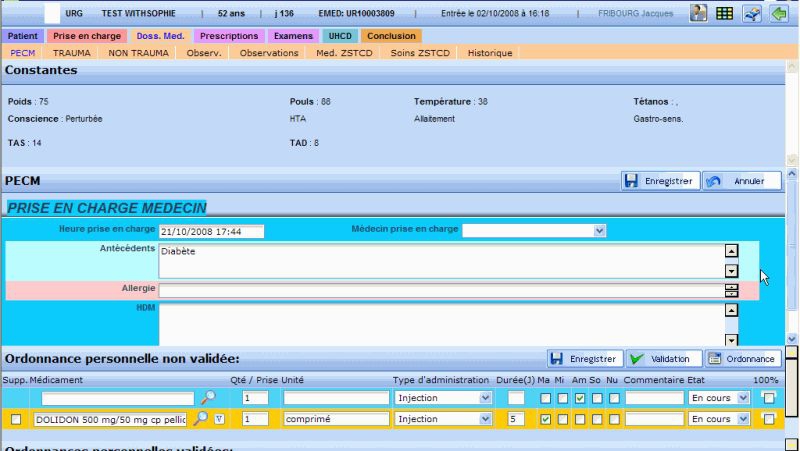Image resolution: width=800 pixels, height=451 pixels.
Task: Click the Annuler button in PECM
Action: (742, 181)
